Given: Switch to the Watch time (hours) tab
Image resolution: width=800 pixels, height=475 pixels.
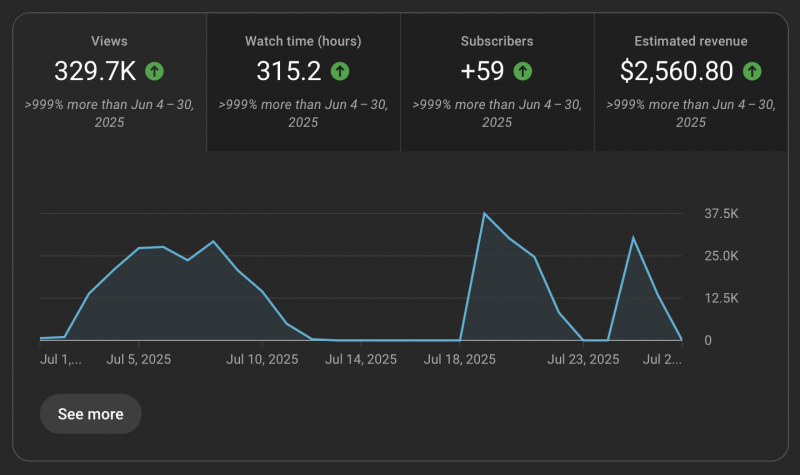Looking at the screenshot, I should 303,82.
